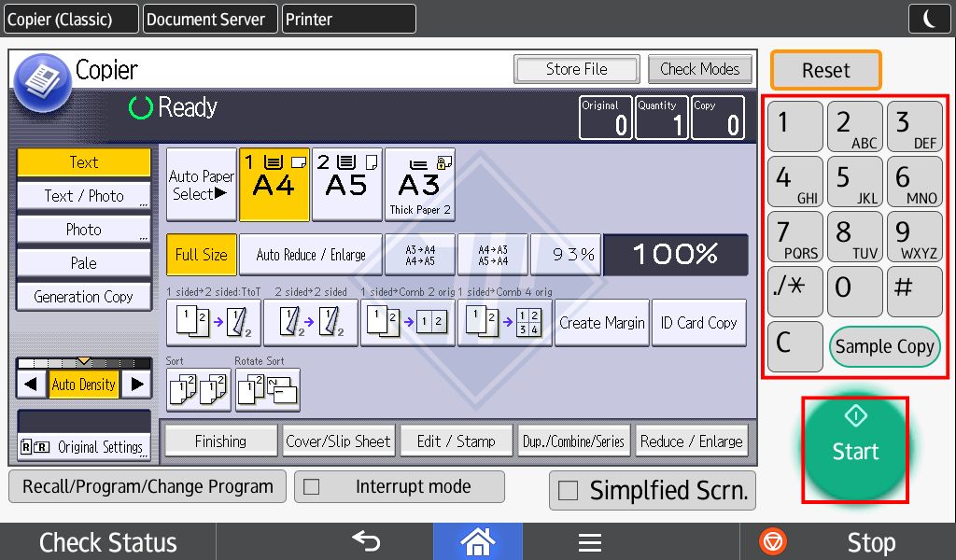The width and height of the screenshot is (956, 560).
Task: Tap the Sort output icon
Action: click(198, 390)
